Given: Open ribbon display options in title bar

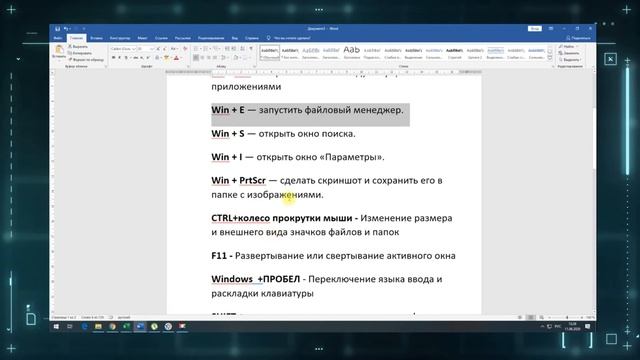Looking at the screenshot, I should (551, 29).
